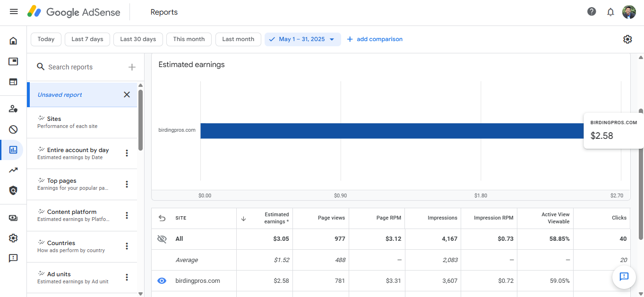Click the plus icon to create report
This screenshot has height=297, width=644.
point(132,67)
